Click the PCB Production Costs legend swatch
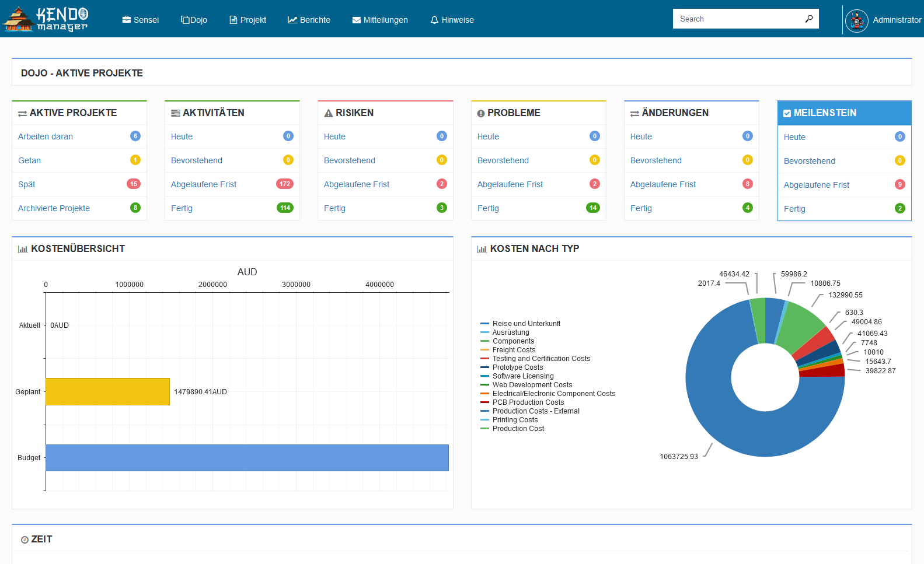Screen dimensions: 924x564 point(484,402)
